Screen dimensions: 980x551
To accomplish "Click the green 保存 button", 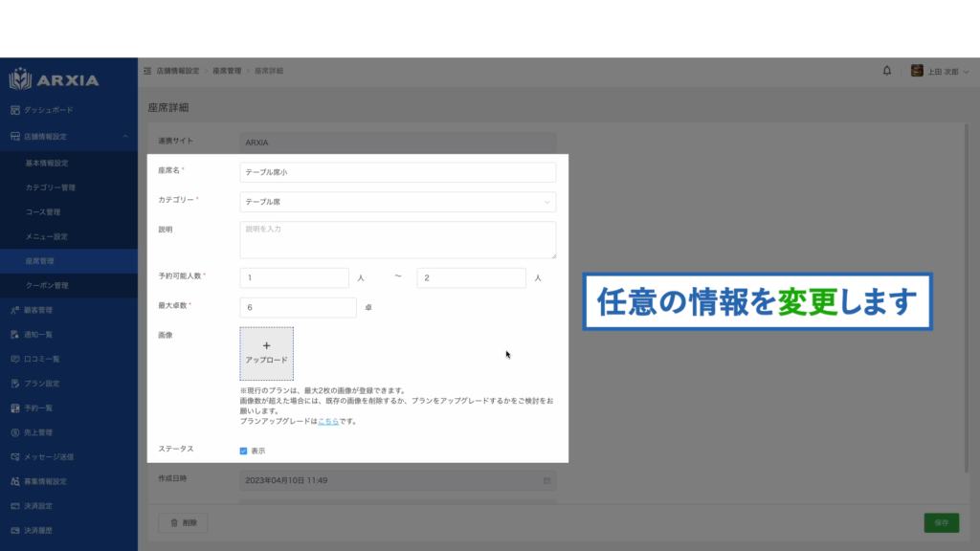I will (x=941, y=522).
